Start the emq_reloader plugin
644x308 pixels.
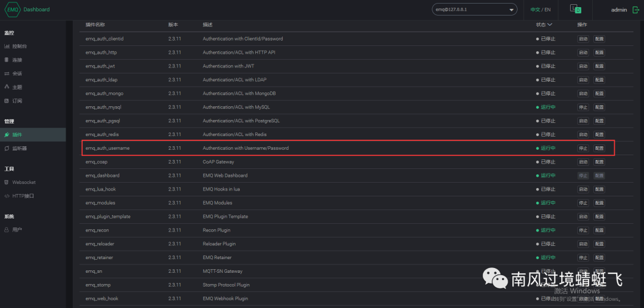(583, 244)
